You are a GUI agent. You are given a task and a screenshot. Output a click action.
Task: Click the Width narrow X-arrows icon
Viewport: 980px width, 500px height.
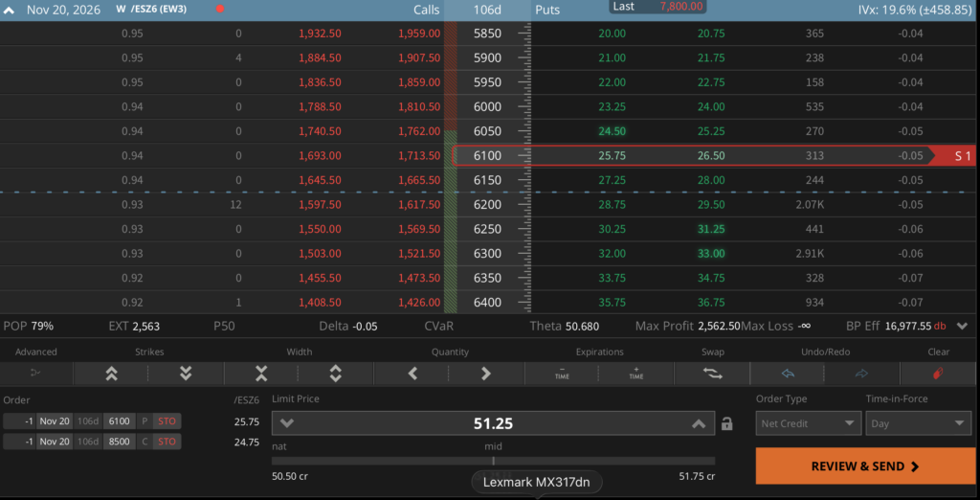pos(261,374)
